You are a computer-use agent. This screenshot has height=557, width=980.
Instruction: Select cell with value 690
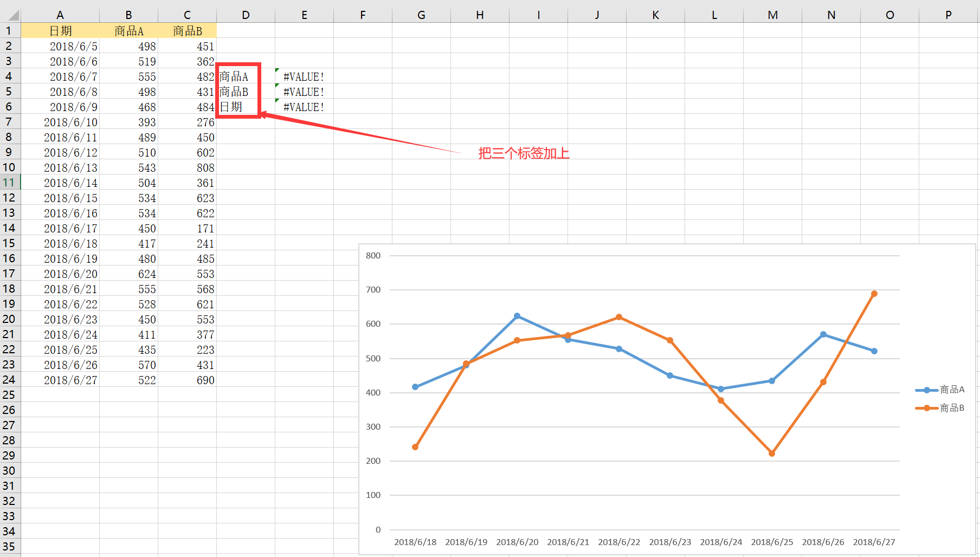pos(187,380)
